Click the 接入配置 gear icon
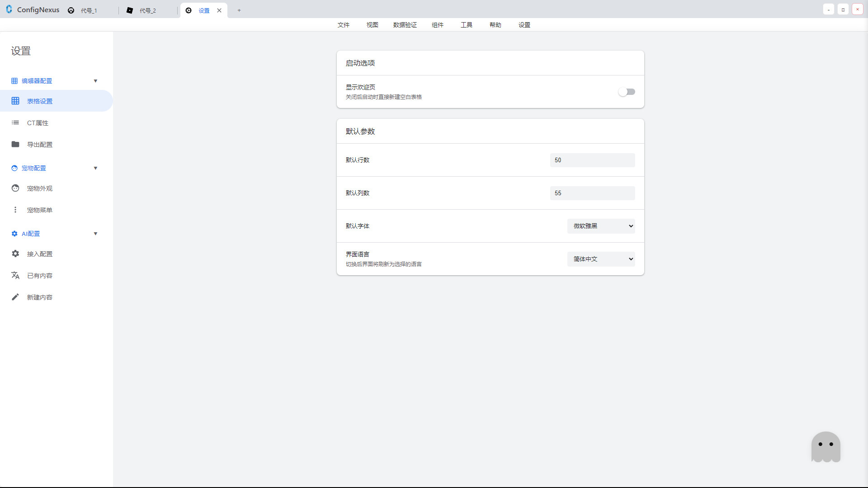Viewport: 868px width, 488px height. coord(15,253)
